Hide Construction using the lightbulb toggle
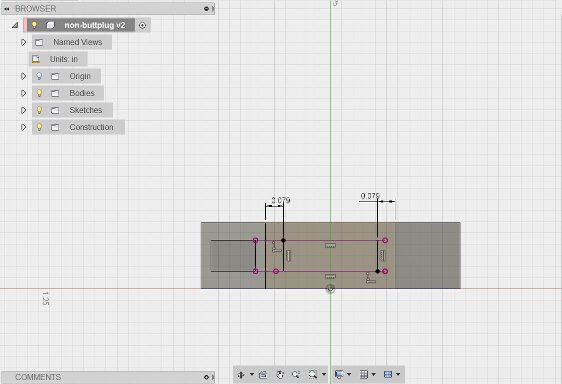 39,127
